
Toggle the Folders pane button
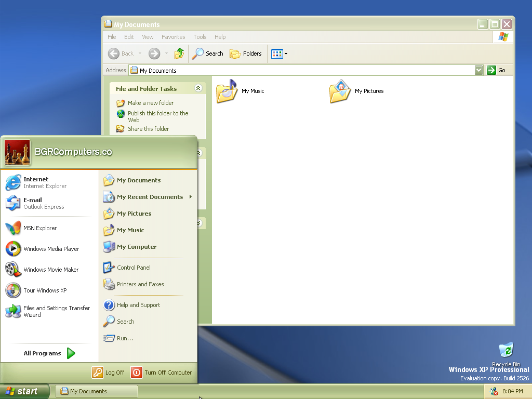tap(246, 54)
